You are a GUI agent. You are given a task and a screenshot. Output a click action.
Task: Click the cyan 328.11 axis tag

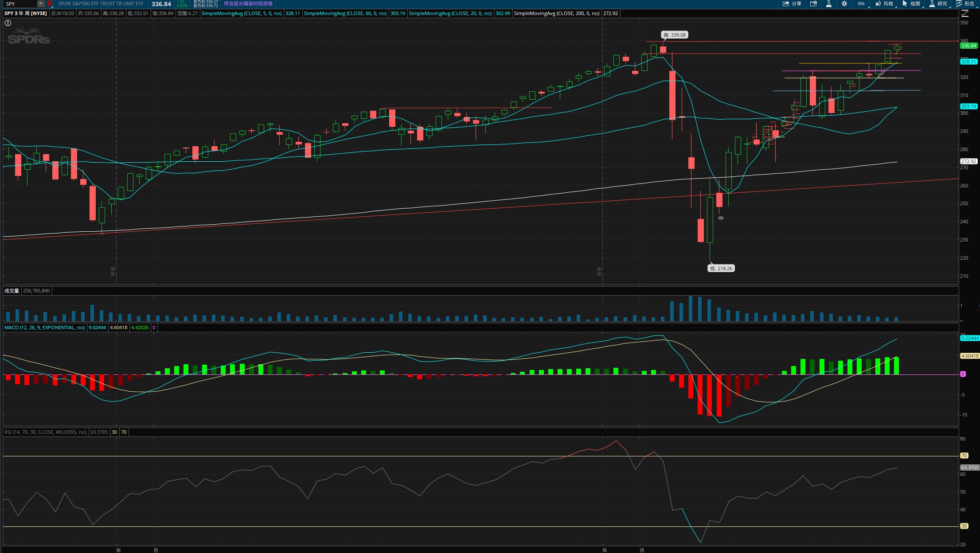pyautogui.click(x=968, y=62)
